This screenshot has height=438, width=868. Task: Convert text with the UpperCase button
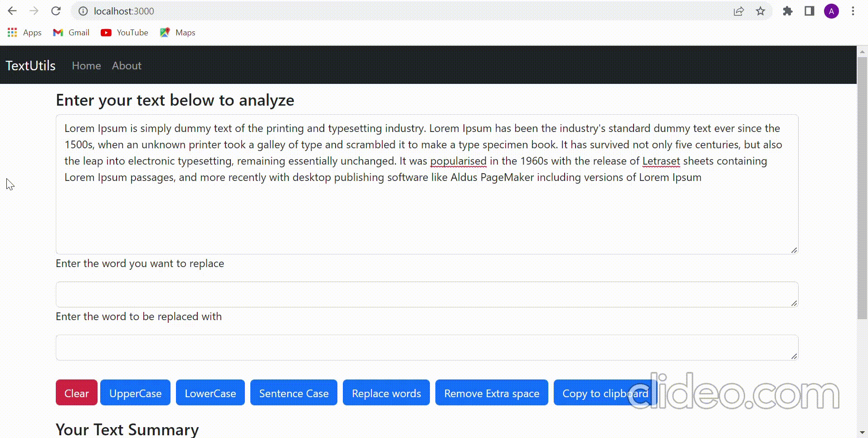pos(135,393)
